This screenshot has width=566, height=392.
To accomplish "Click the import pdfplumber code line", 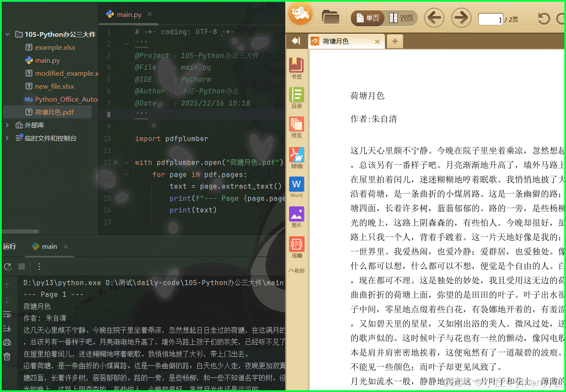I will click(172, 138).
